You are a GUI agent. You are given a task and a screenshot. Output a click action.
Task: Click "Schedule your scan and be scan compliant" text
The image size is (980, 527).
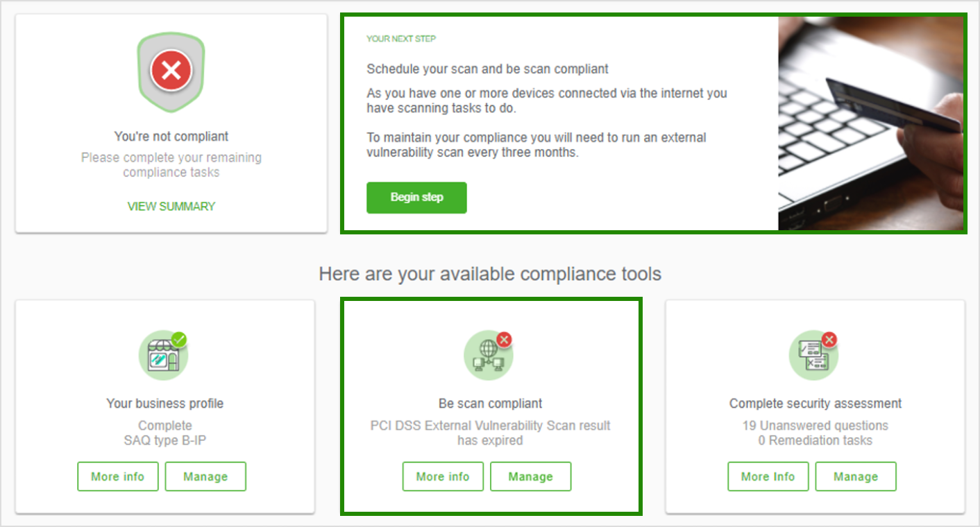[488, 69]
